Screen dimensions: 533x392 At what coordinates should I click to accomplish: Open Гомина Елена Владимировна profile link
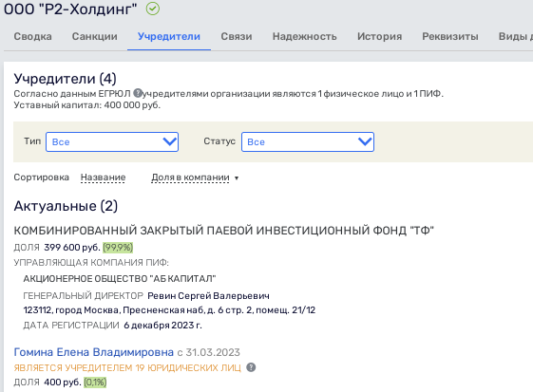pyautogui.click(x=93, y=352)
